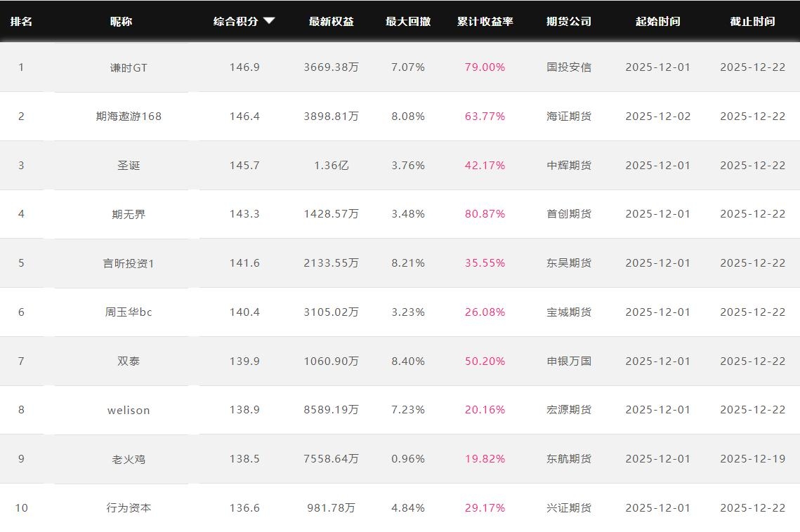Click the sort arrow beside 综合积分
800x532 pixels.
pos(269,21)
